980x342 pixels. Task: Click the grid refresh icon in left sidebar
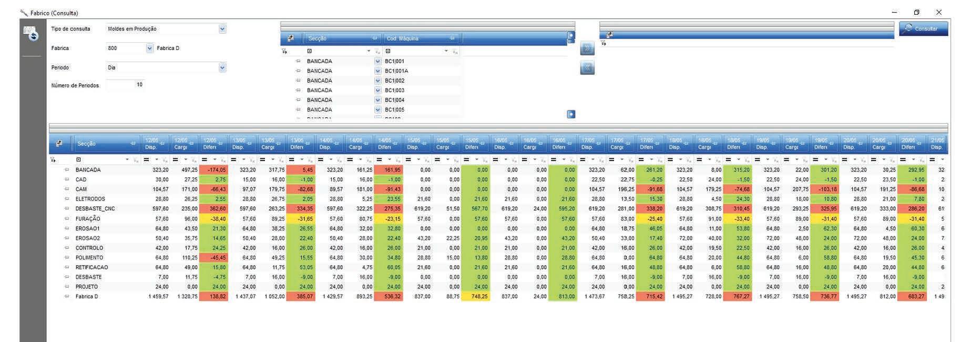31,34
